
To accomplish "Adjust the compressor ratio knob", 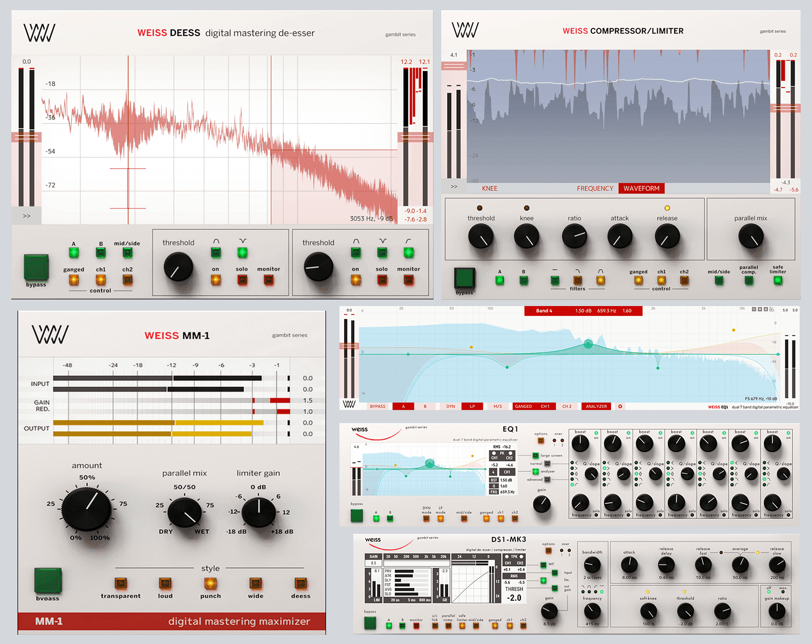I will point(574,237).
